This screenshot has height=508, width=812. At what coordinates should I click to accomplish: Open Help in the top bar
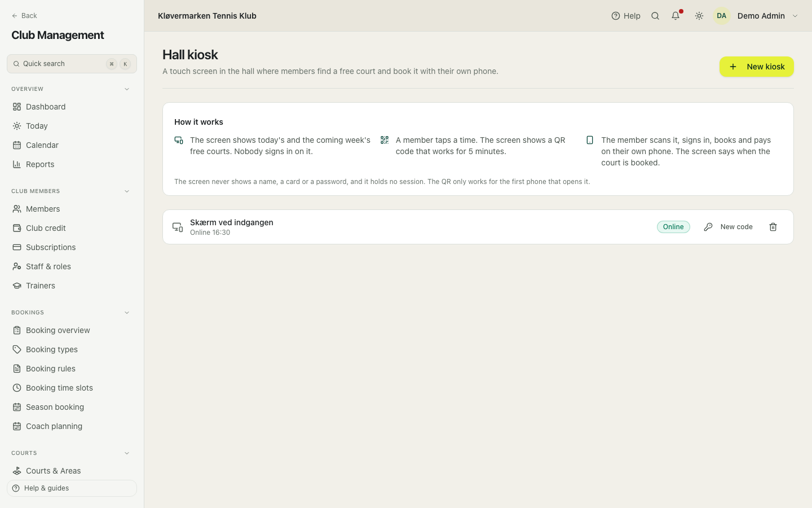click(626, 16)
